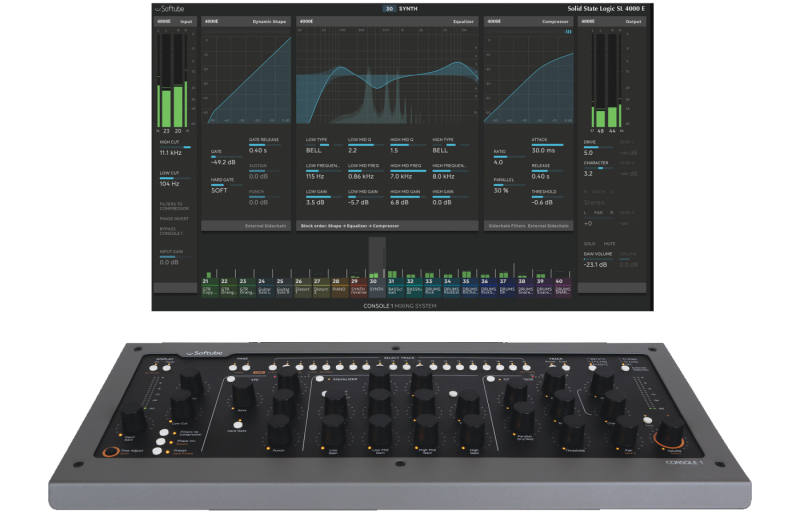Open the Dynamic Shape section header
The image size is (800, 513).
point(246,21)
